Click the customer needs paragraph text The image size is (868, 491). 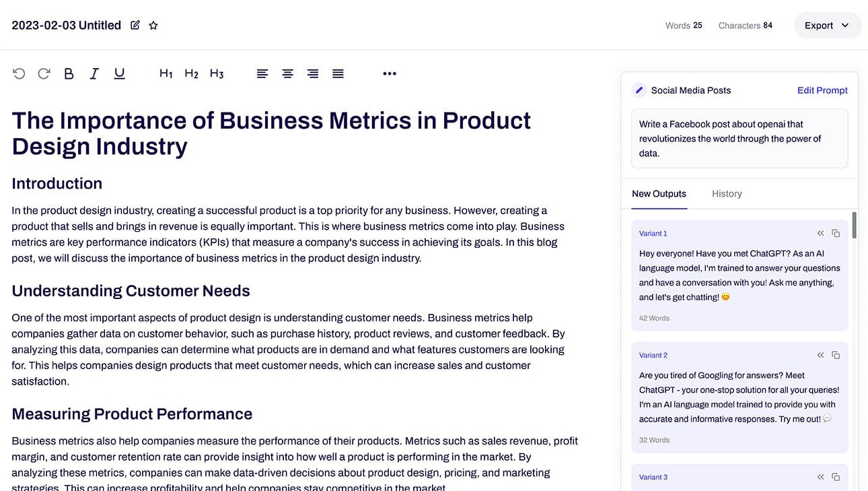point(288,350)
